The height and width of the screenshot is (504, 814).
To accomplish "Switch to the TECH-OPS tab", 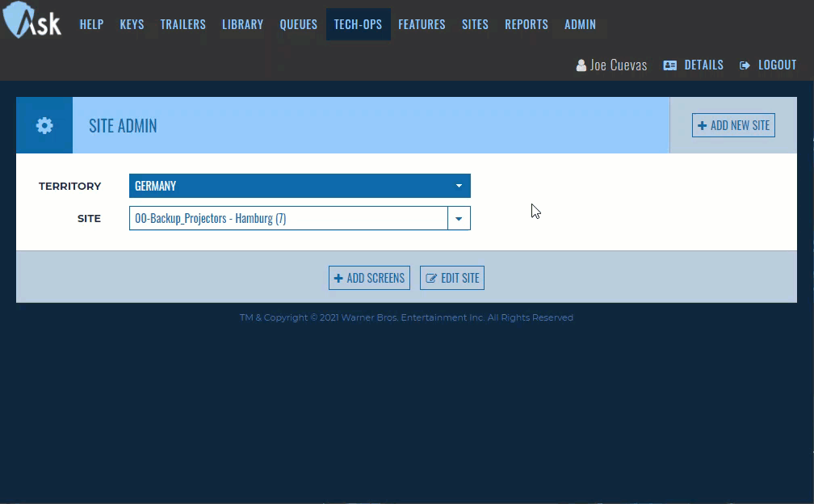I will click(x=358, y=24).
